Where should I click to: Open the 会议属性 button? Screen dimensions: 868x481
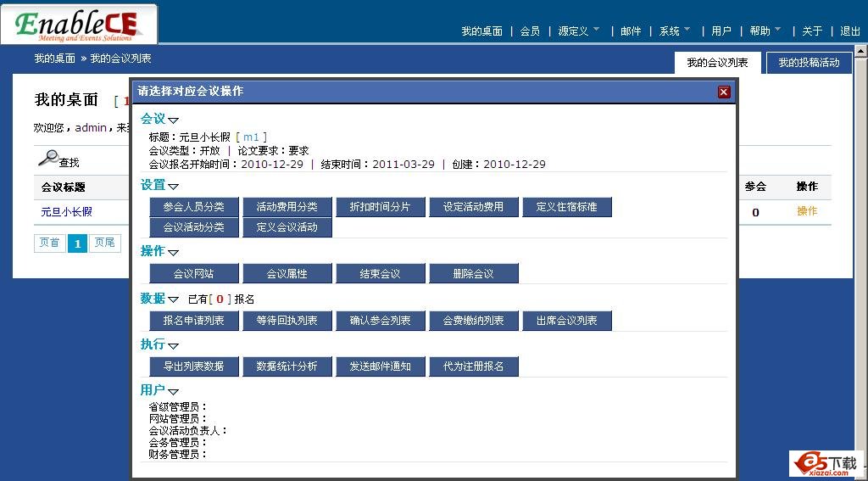tap(287, 274)
